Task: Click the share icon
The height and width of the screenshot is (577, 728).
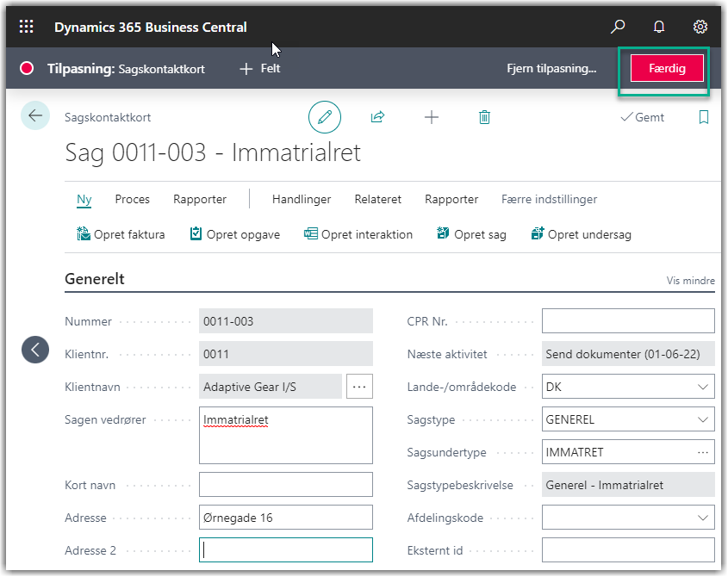Action: [378, 117]
